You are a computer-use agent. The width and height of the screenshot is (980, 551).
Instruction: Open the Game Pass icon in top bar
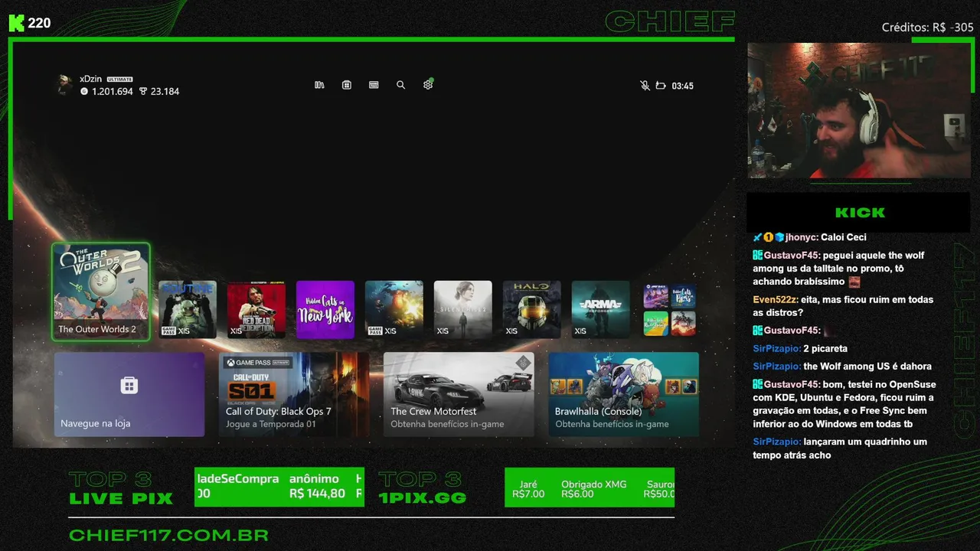[374, 85]
